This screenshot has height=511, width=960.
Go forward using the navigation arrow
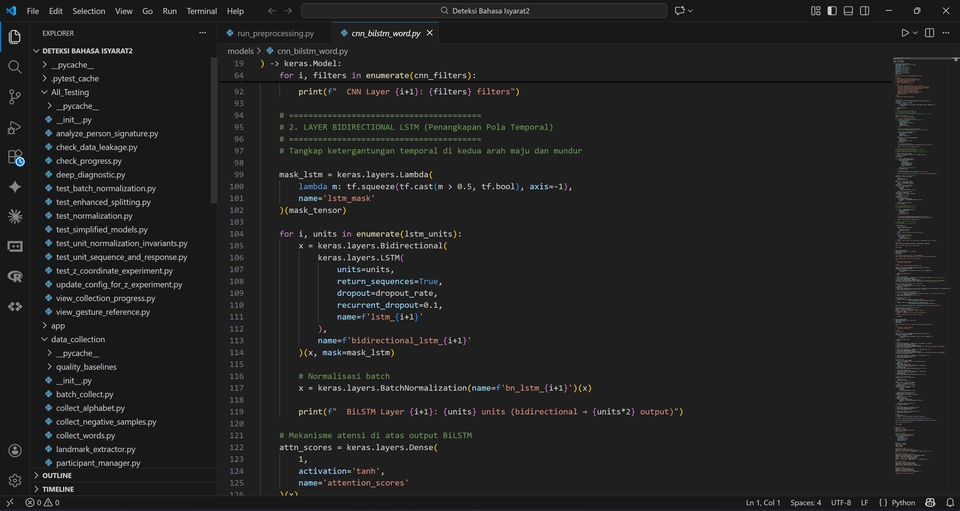click(288, 11)
